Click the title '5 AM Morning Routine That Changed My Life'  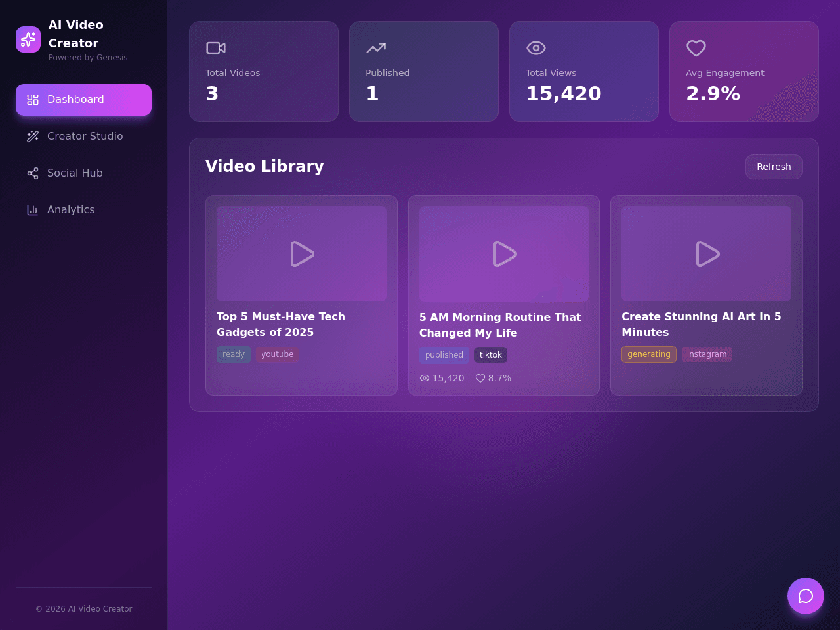point(500,325)
